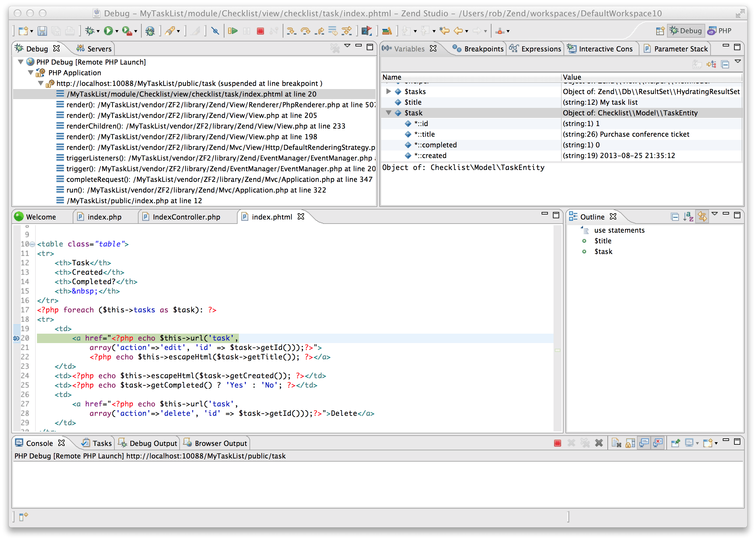The width and height of the screenshot is (756, 540).
Task: Open the Browser Output view
Action: point(220,443)
